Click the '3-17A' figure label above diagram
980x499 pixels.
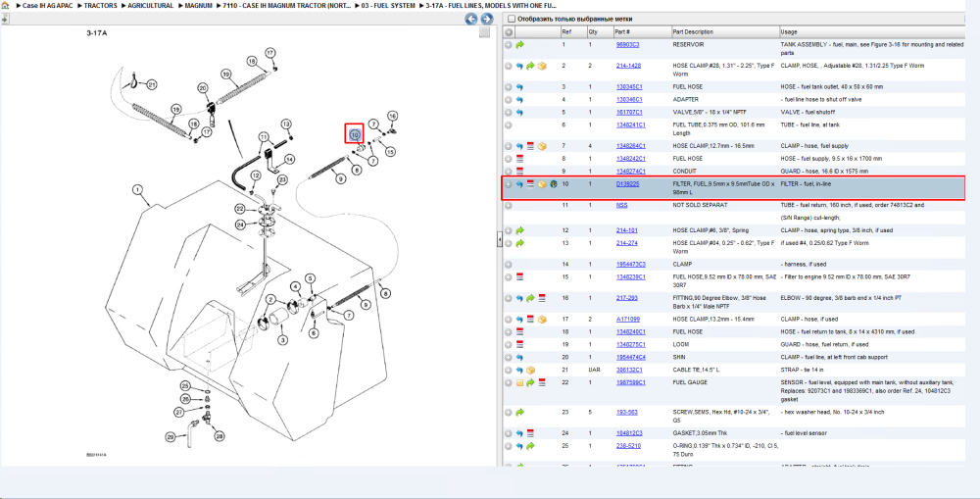pyautogui.click(x=96, y=32)
